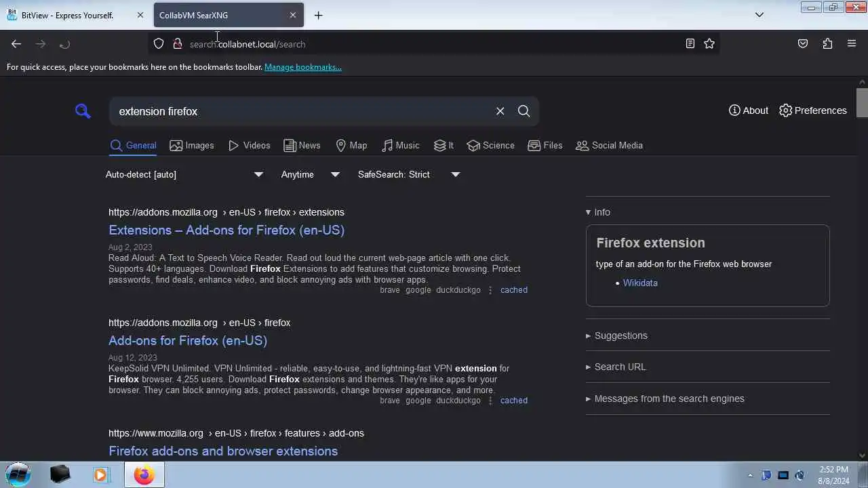This screenshot has width=868, height=488.
Task: Expand the Search URL section
Action: (x=616, y=367)
